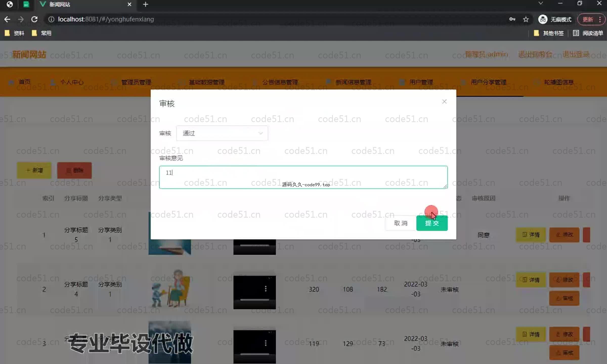The height and width of the screenshot is (364, 607).
Task: Open the 公告信息管理 menu item
Action: pyautogui.click(x=275, y=82)
